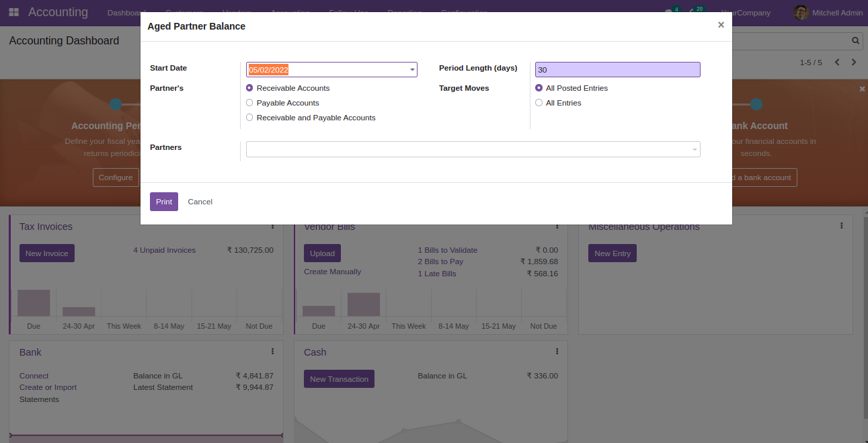Screen dimensions: 868x443
Task: Open Bank card three-dot menu
Action: tap(272, 351)
